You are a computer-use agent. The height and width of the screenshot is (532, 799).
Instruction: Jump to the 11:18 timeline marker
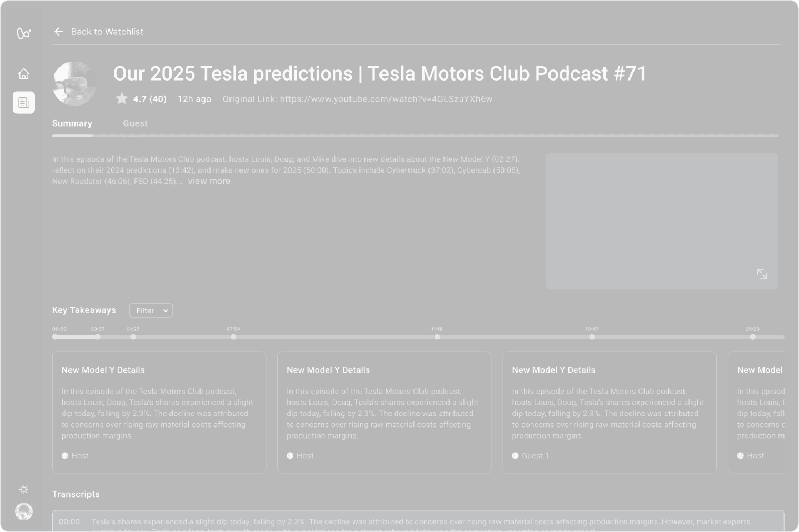click(x=437, y=337)
